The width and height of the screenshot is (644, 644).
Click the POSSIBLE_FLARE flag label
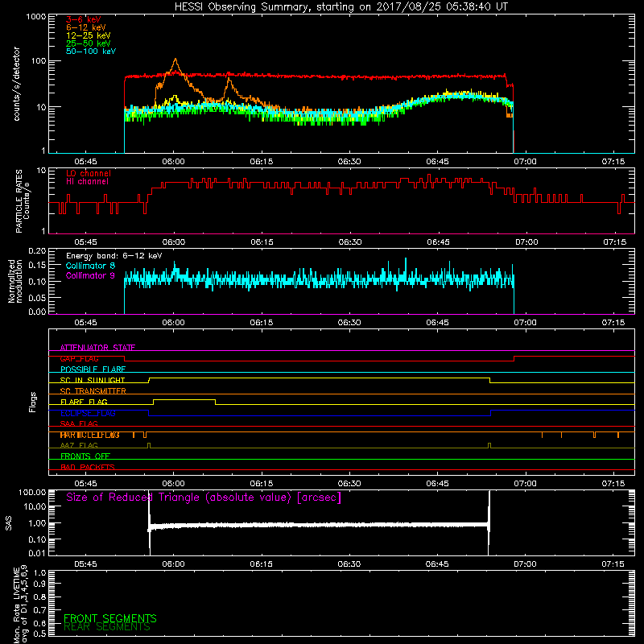[x=93, y=369]
